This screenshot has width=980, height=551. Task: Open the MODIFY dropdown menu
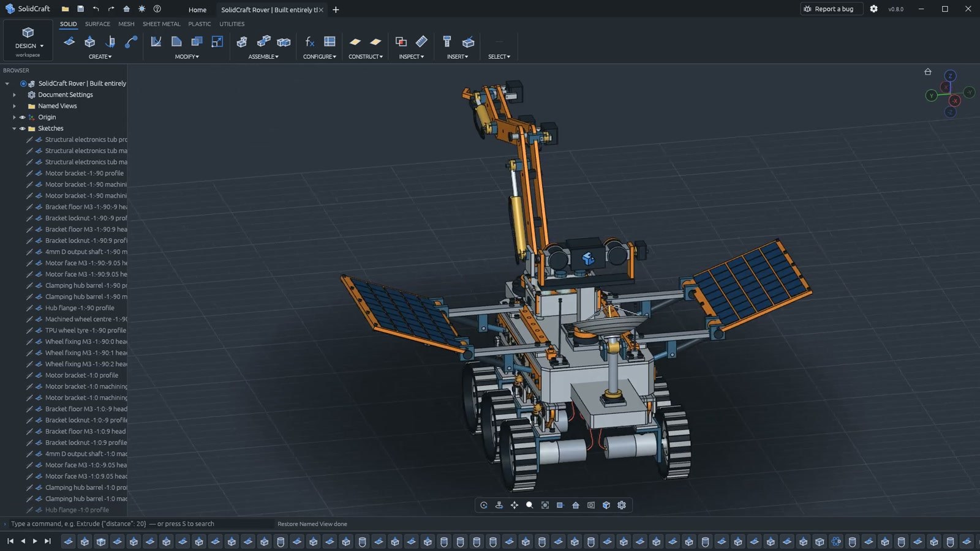(x=187, y=56)
